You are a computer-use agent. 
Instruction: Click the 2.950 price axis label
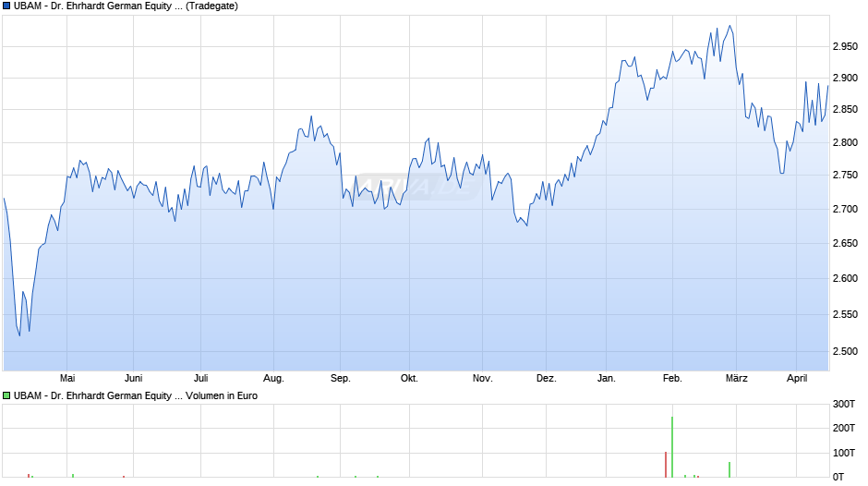(x=845, y=46)
